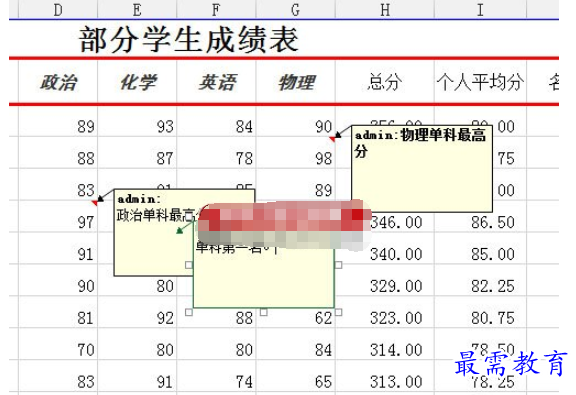Select the 英语 header cell
This screenshot has width=576, height=395.
(x=216, y=82)
